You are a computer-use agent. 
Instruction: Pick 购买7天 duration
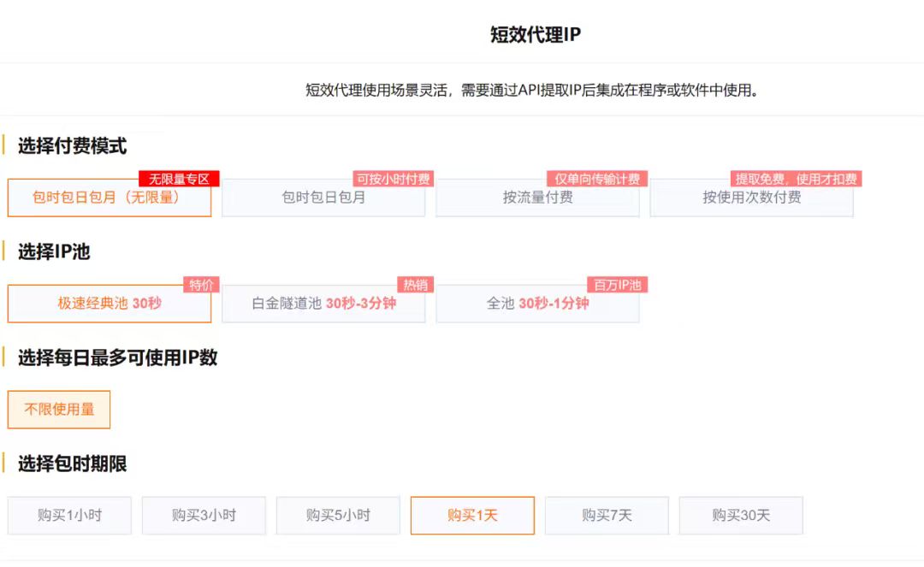[x=607, y=516]
